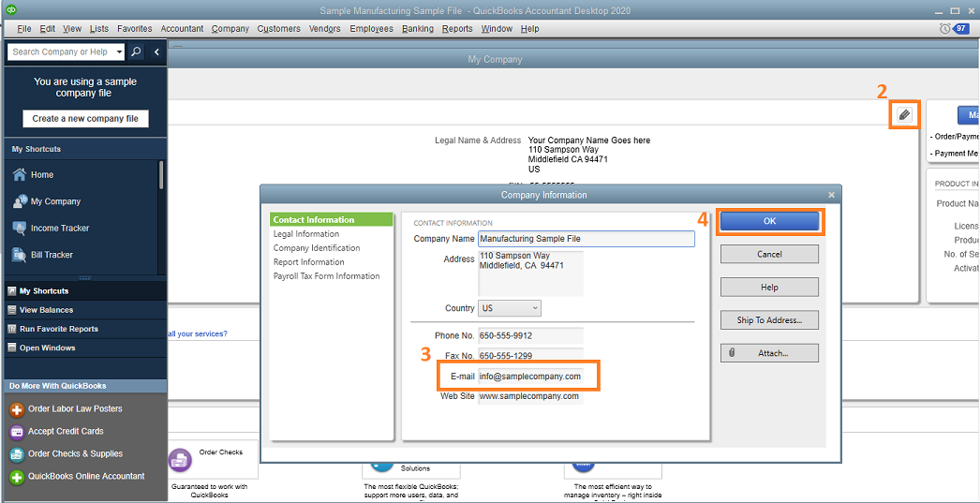980x503 pixels.
Task: Click the Address text box
Action: pos(530,274)
